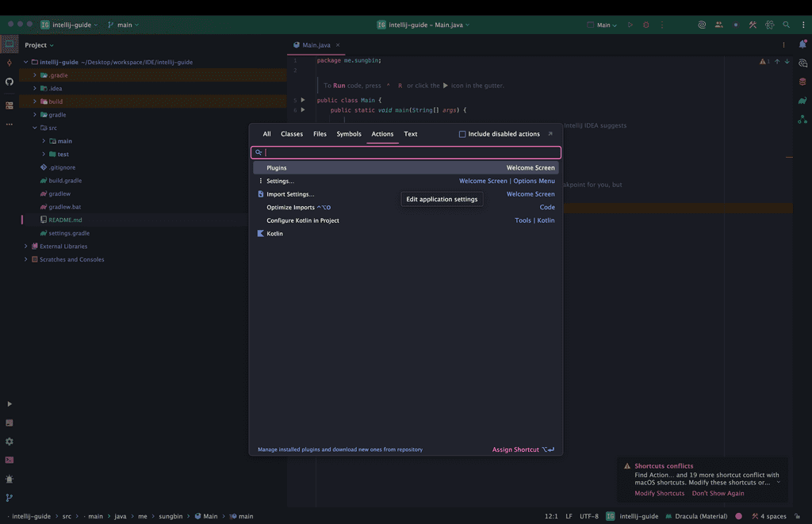Click the Debug bug icon in toolbar
The width and height of the screenshot is (812, 524).
tap(645, 25)
